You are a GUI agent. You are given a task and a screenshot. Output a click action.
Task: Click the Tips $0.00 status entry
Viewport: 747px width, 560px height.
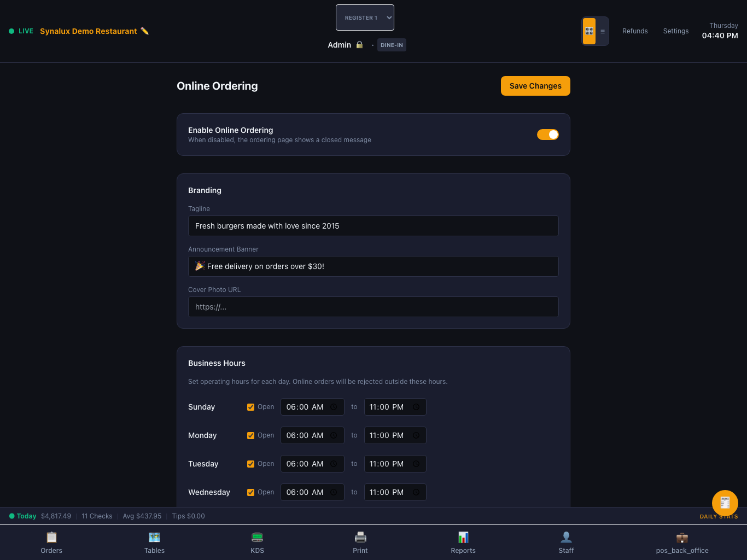(x=188, y=516)
